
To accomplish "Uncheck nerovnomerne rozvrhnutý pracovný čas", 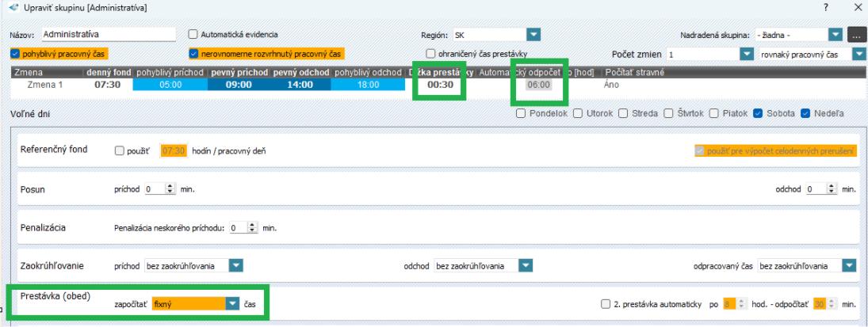I will 193,54.
